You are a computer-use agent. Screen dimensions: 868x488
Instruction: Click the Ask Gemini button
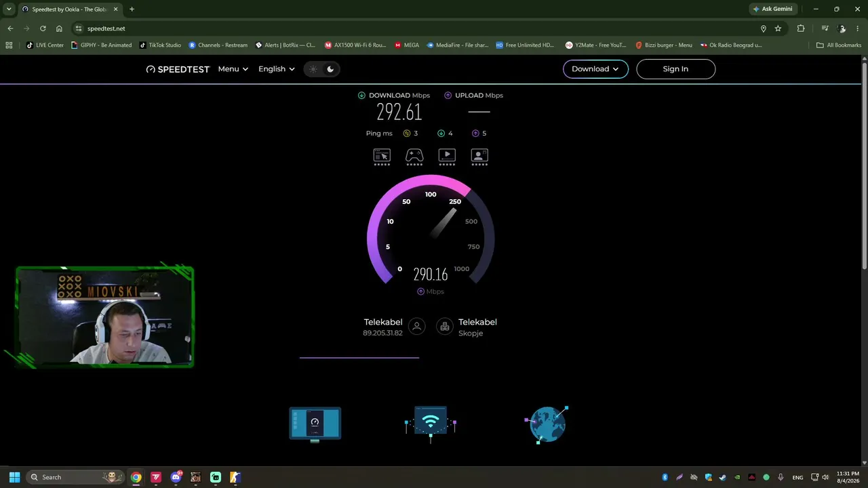[x=772, y=9]
